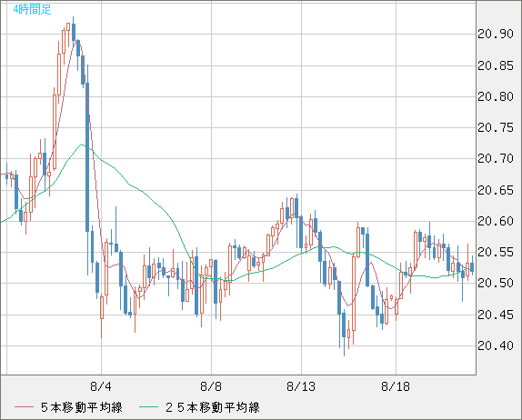
Task: Click the 8/4 date axis label
Action: 101,386
